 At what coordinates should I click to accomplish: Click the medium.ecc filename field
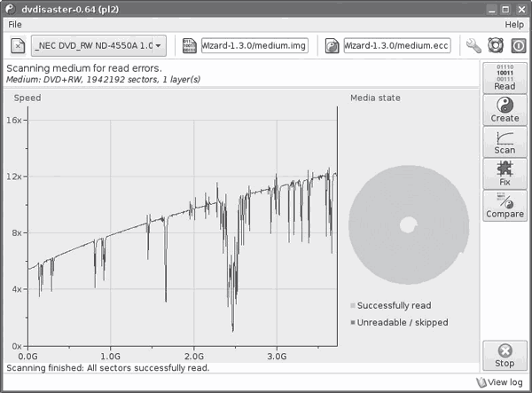coord(396,45)
